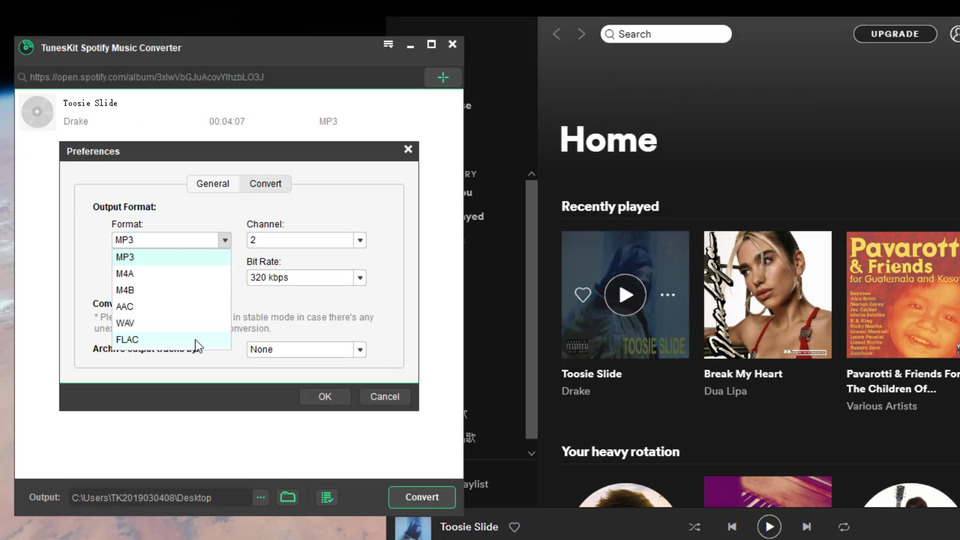
Task: Toggle shuffle in Spotify player bar
Action: (694, 527)
